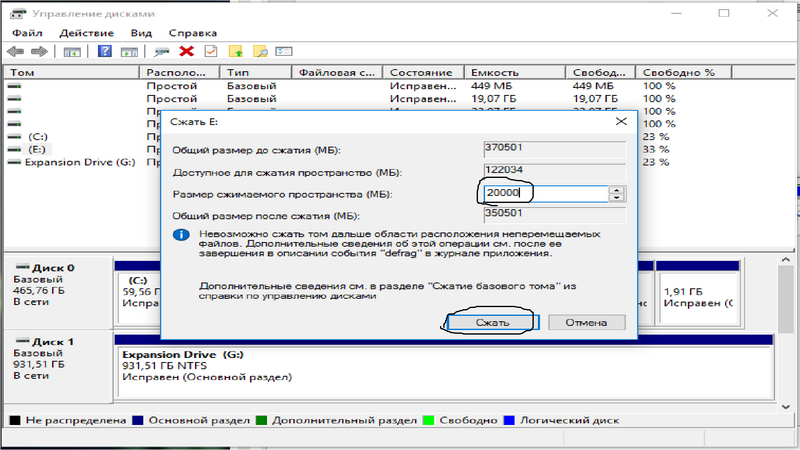Click the total size before shrink field 370501
This screenshot has width=800, height=450.
tap(555, 148)
